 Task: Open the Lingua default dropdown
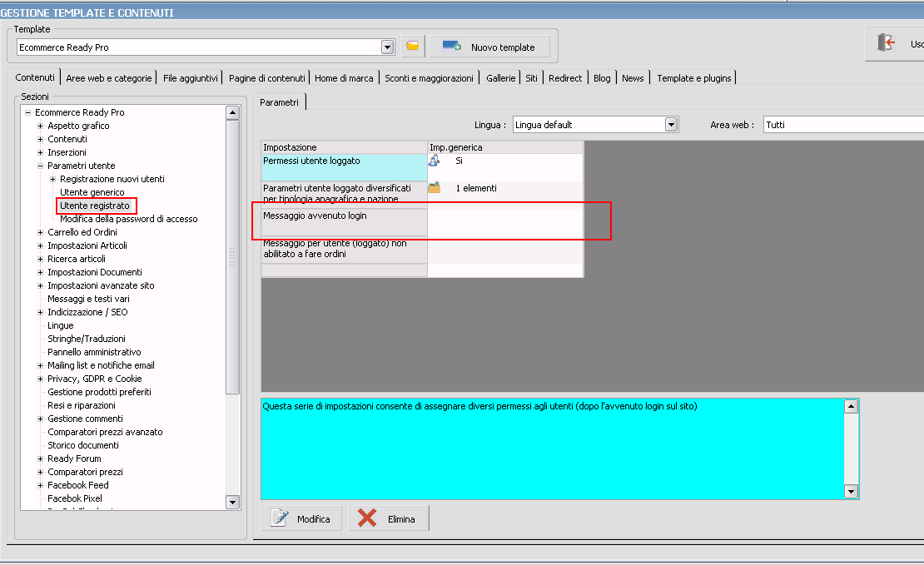(x=671, y=124)
